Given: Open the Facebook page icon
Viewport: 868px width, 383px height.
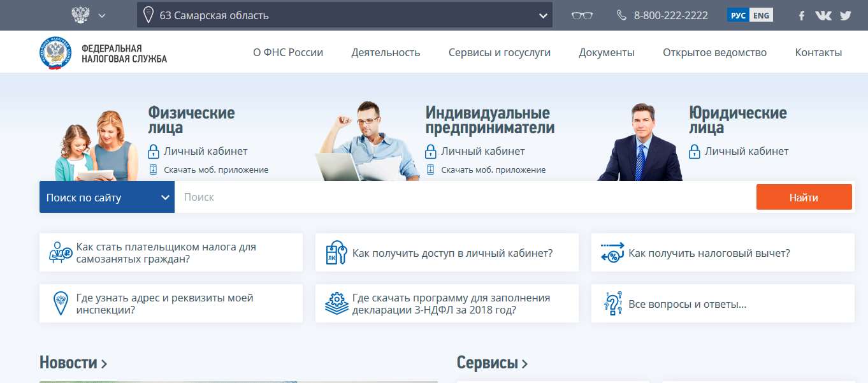Looking at the screenshot, I should (x=802, y=15).
